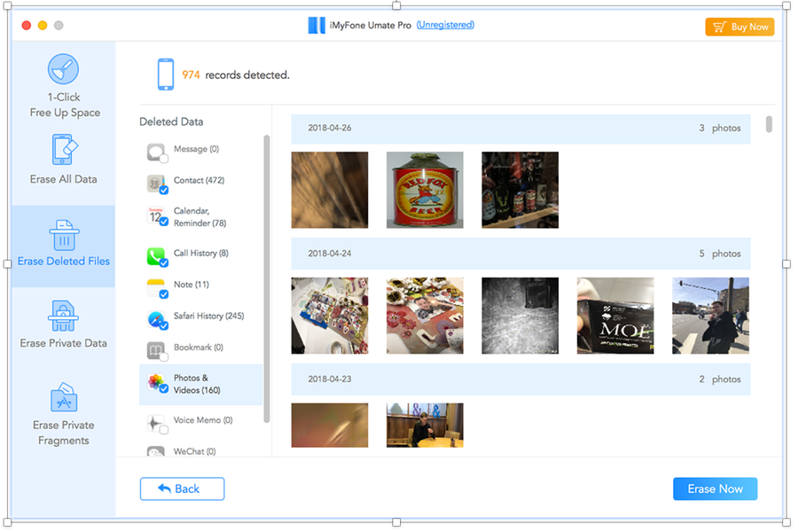This screenshot has height=532, width=799.
Task: Enable the Message (0) checkbox
Action: point(163,159)
